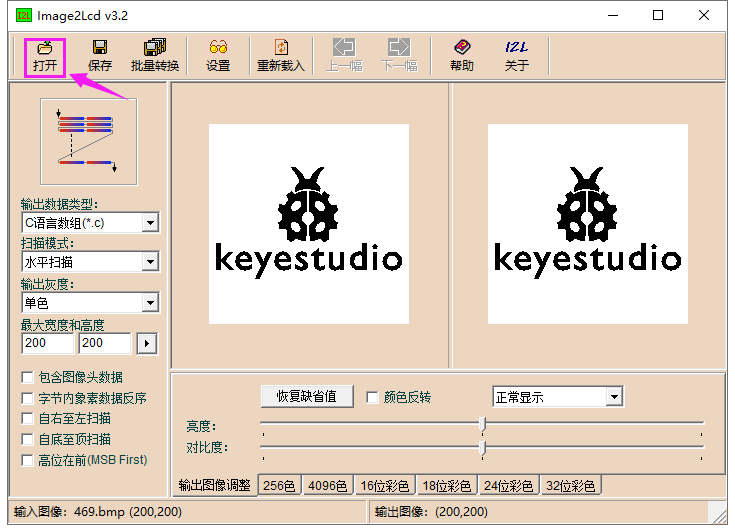Click the 输入图像: 469.bmp status text
The height and width of the screenshot is (532, 735).
click(x=98, y=511)
